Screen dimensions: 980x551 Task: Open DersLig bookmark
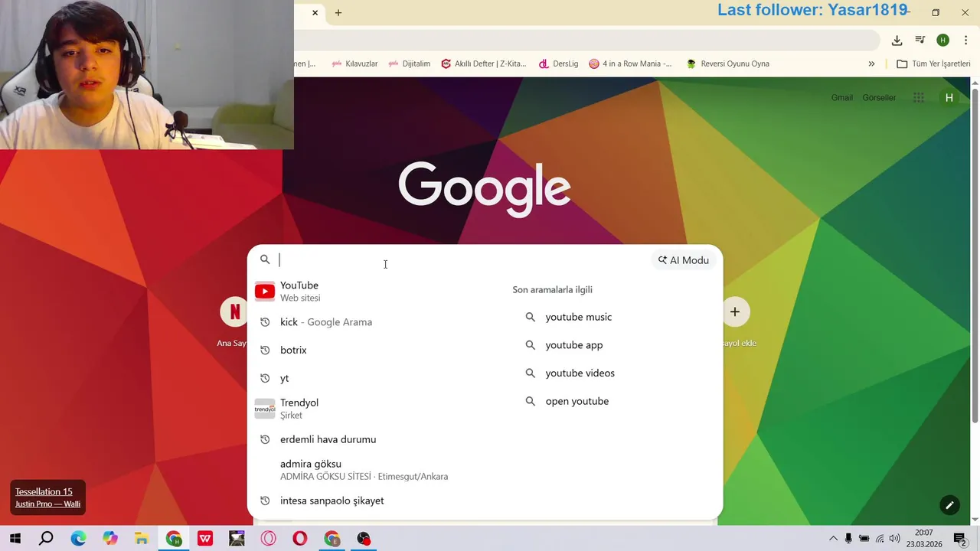[x=558, y=64]
